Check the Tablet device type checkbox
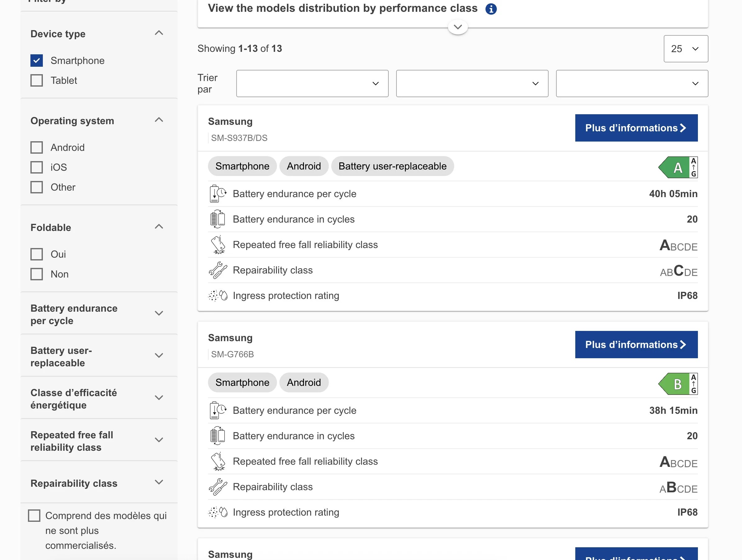Image resolution: width=742 pixels, height=560 pixels. click(37, 80)
